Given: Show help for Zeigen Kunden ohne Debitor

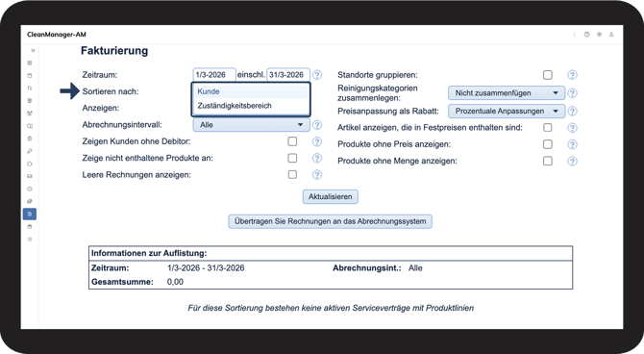Looking at the screenshot, I should pos(317,141).
